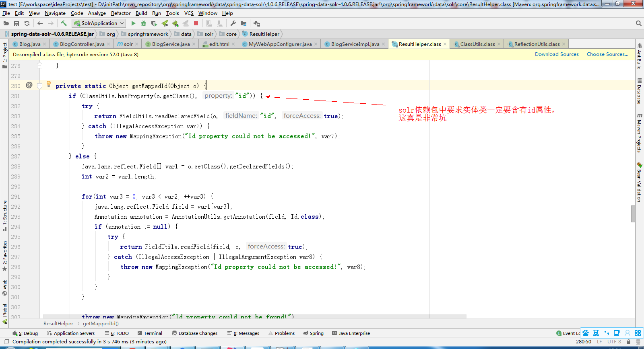Start debugging with the green bug icon
This screenshot has height=349, width=644.
(144, 23)
